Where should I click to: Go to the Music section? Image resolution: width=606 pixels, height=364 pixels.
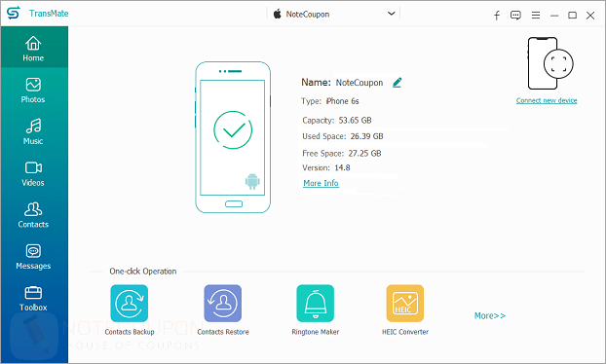[33, 131]
